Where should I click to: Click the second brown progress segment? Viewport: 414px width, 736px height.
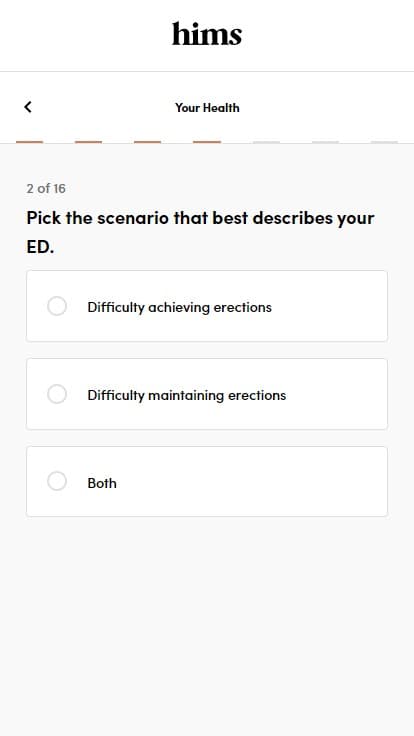click(88, 142)
